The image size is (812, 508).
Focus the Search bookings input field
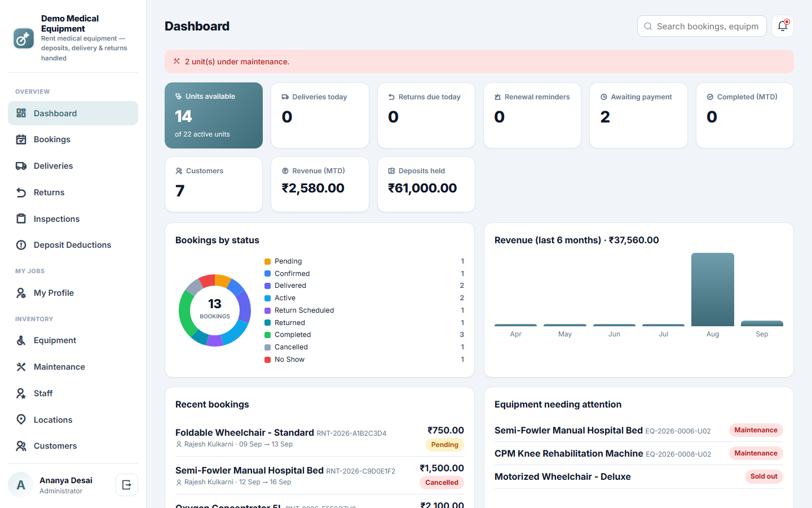point(702,26)
